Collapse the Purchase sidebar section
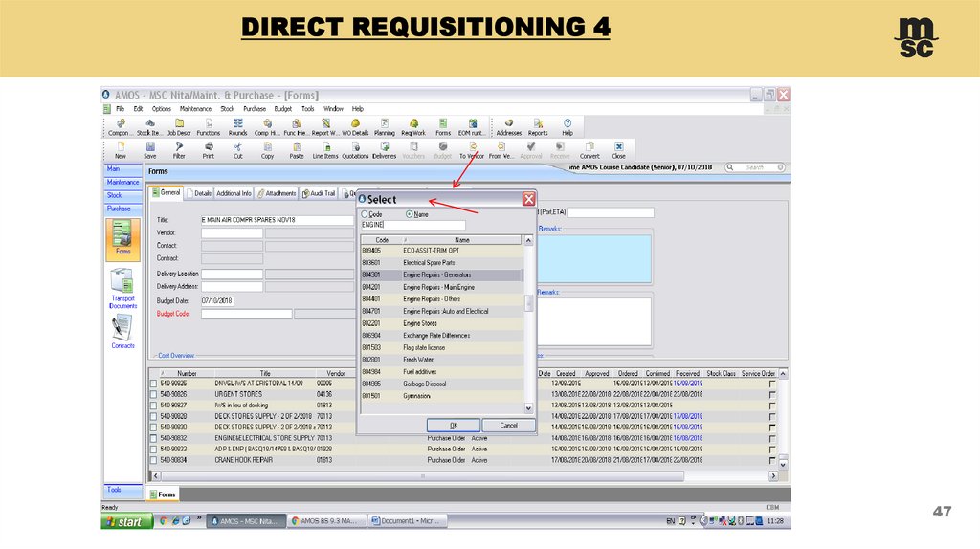The image size is (980, 549). 122,209
